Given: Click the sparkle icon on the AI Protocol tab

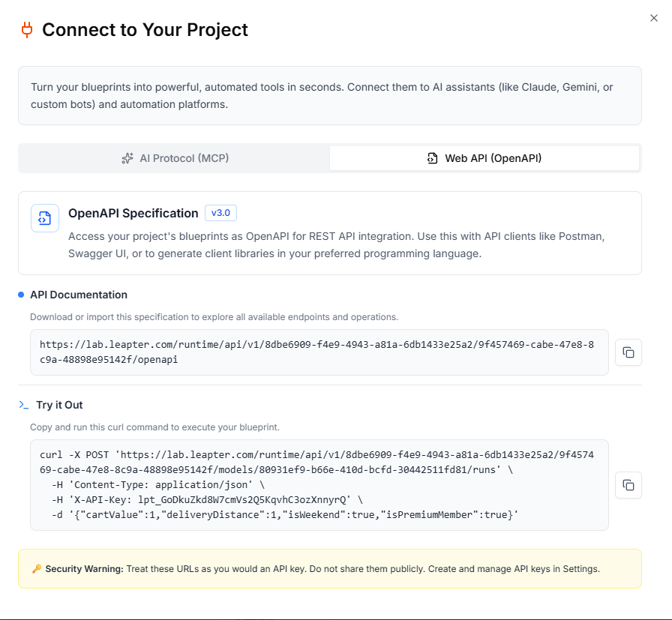Looking at the screenshot, I should point(127,157).
